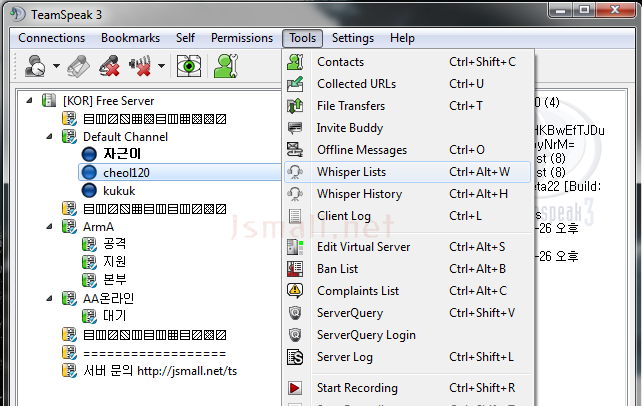Open the Connections menu
The height and width of the screenshot is (406, 642).
click(x=52, y=38)
